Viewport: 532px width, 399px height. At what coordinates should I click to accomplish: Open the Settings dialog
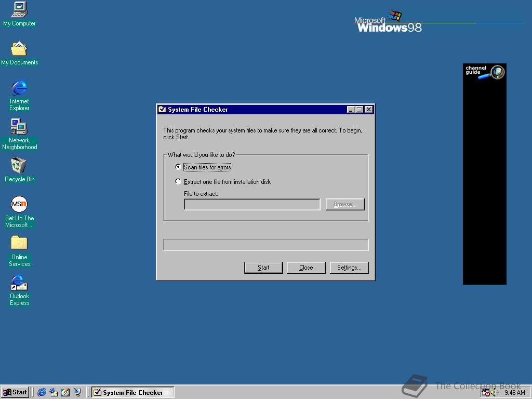pos(349,268)
